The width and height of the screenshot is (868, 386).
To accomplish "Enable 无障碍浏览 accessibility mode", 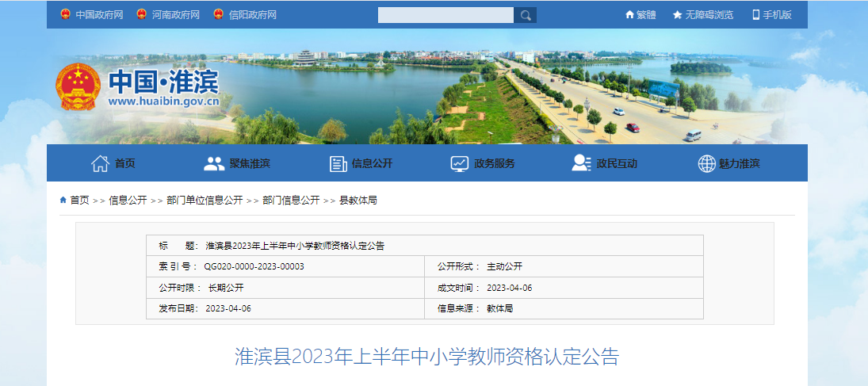I will tap(709, 15).
